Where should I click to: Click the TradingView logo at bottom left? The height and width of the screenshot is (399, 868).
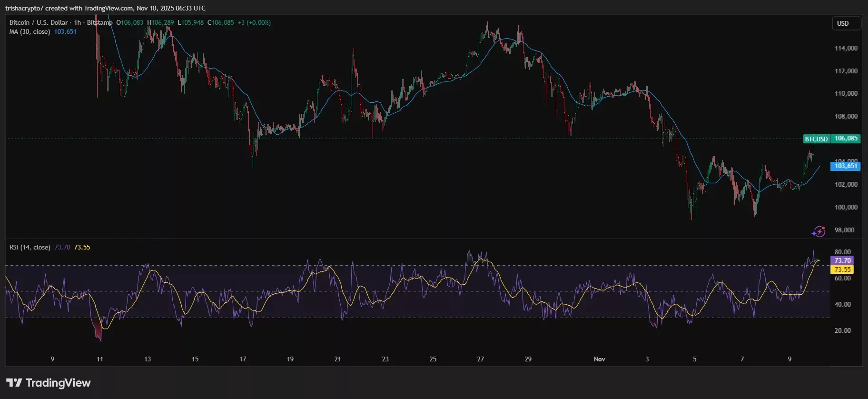(49, 383)
